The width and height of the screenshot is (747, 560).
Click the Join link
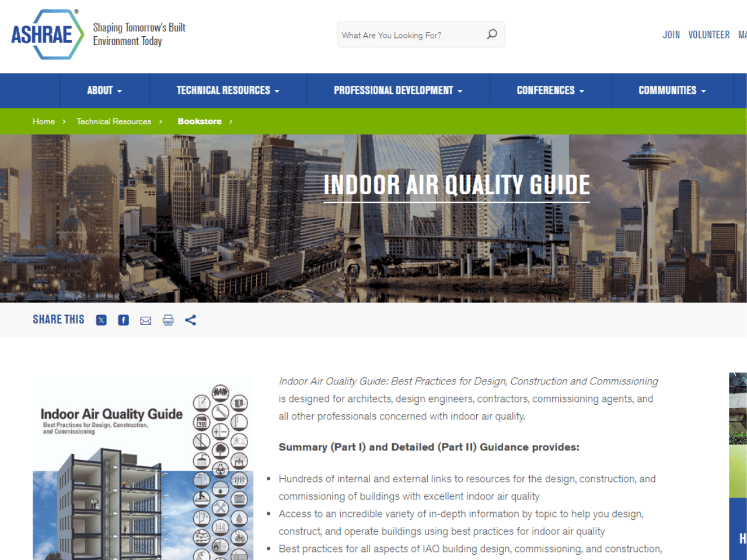671,35
